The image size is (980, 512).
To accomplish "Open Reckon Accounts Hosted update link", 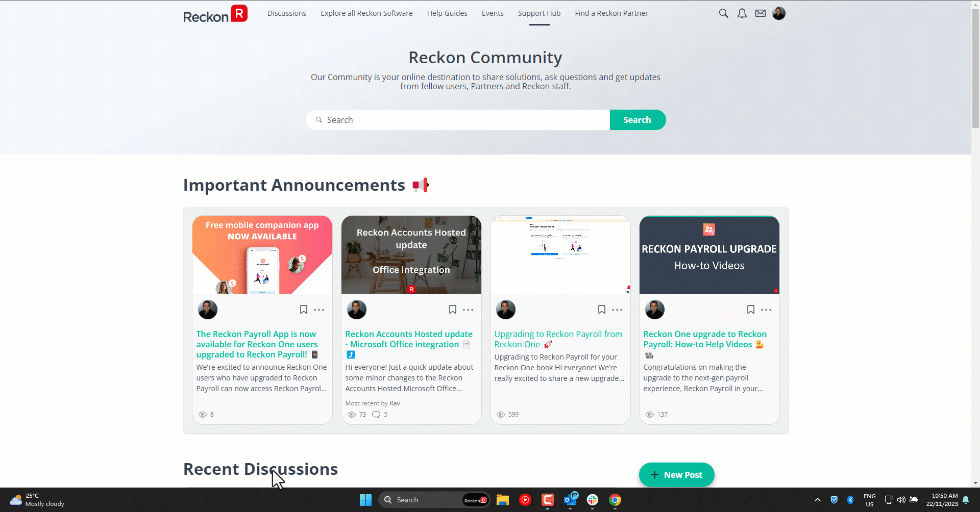I will point(409,344).
